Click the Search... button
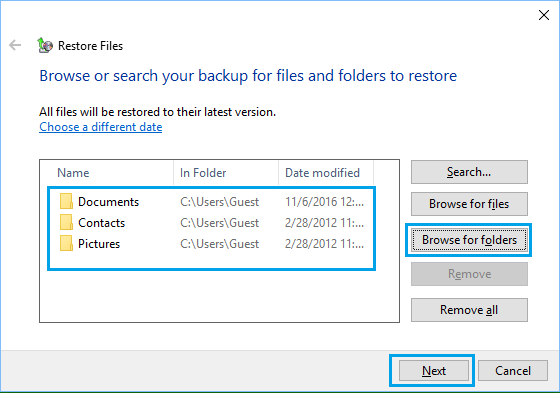 pos(469,172)
